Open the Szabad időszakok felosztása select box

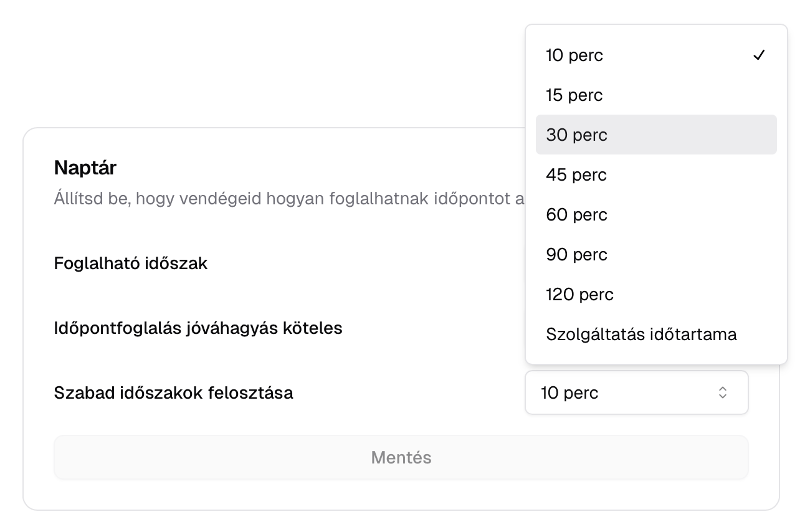(637, 392)
